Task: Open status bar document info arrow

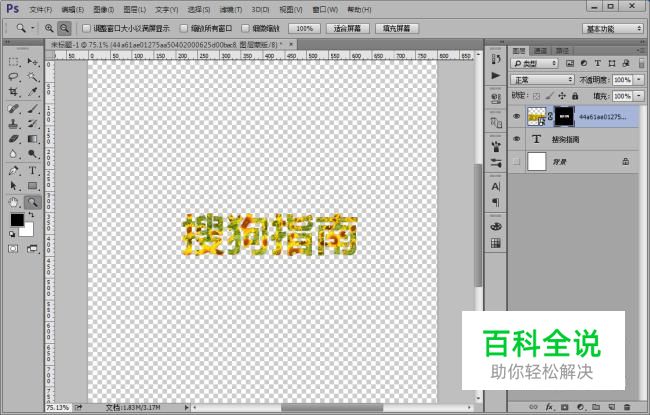Action: [187, 408]
